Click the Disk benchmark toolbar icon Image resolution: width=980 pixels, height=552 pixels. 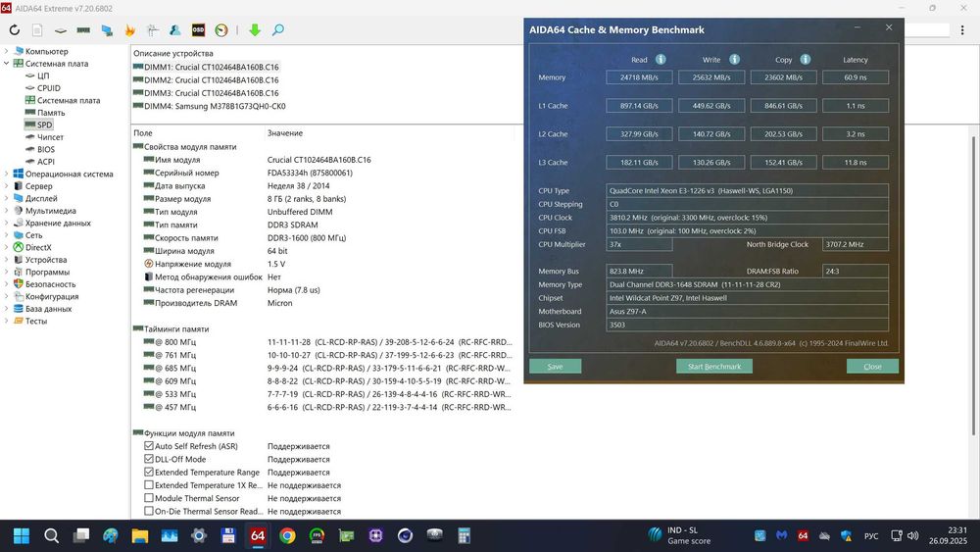[x=61, y=30]
